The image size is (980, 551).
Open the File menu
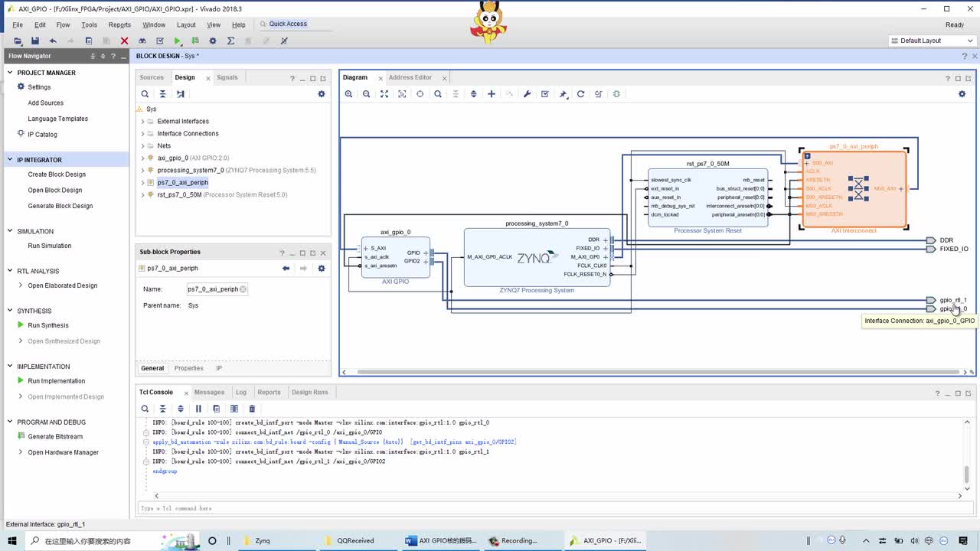coord(18,24)
